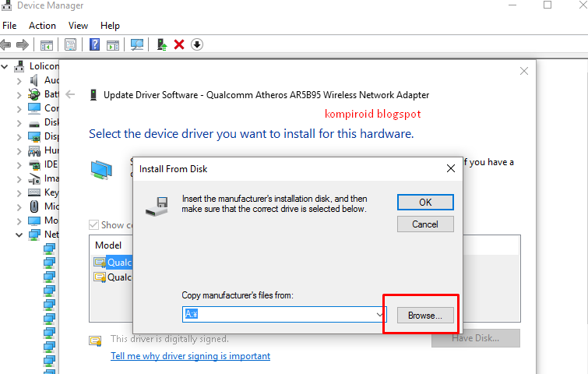Expand the Mice category chevron
Image resolution: width=588 pixels, height=374 pixels.
pos(19,207)
